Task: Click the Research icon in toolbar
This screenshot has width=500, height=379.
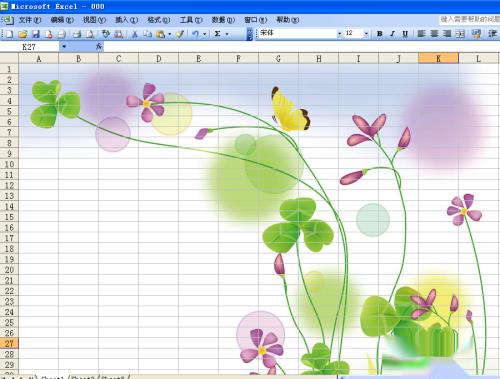Action: (119, 34)
